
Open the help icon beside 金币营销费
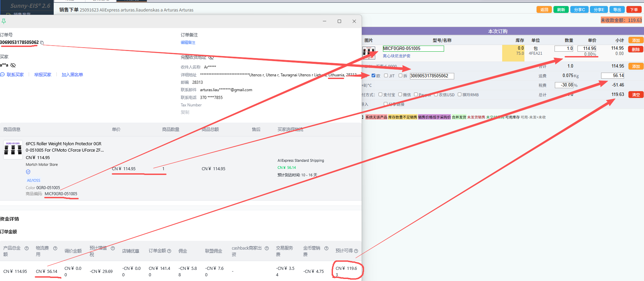(x=326, y=248)
